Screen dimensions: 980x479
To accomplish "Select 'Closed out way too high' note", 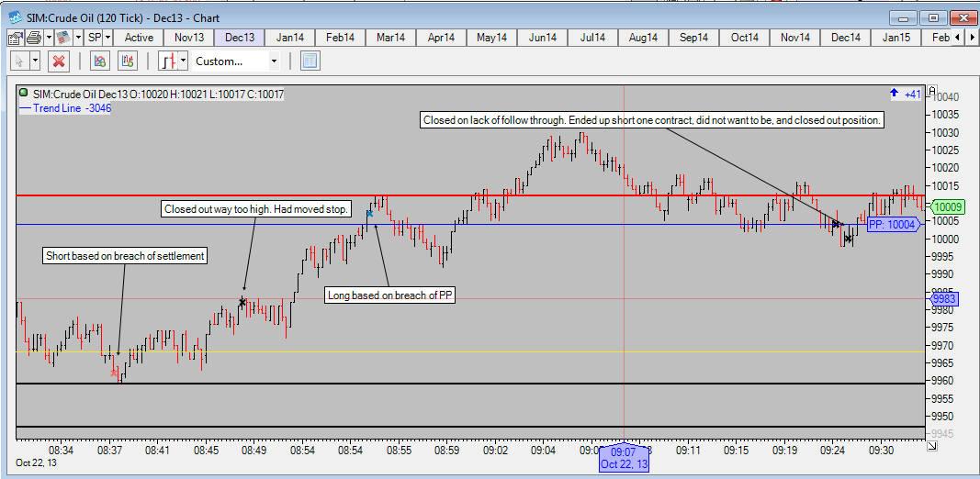I will pos(257,208).
